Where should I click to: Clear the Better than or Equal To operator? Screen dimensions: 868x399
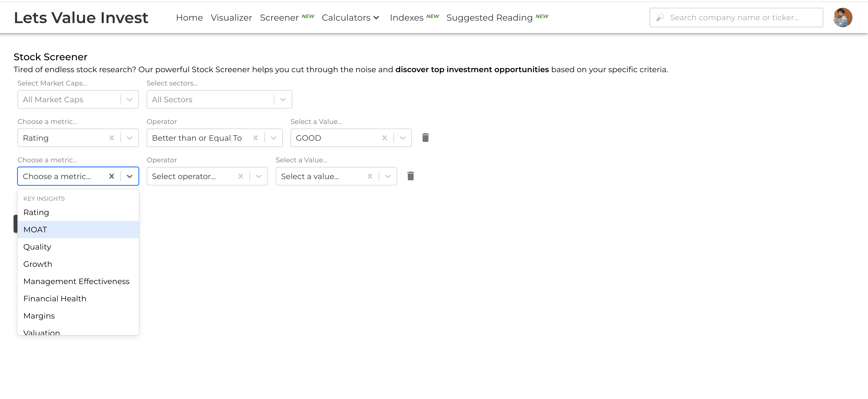(255, 138)
